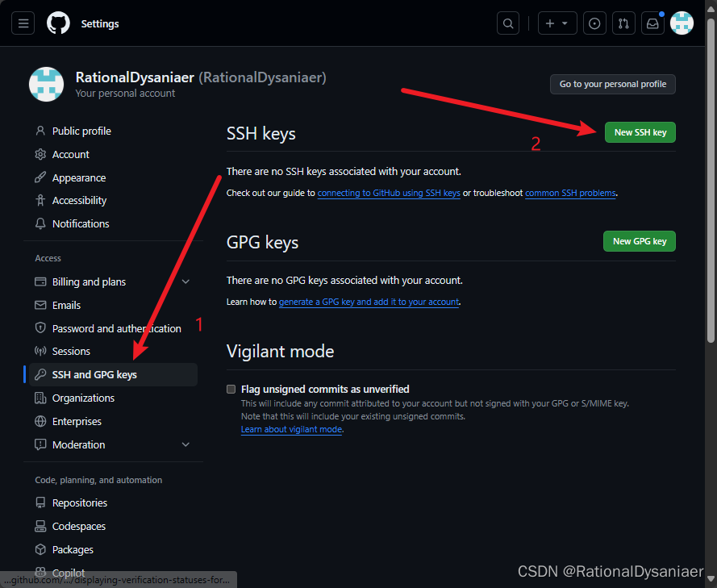
Task: Open generate a GPG key guide link
Action: [369, 302]
